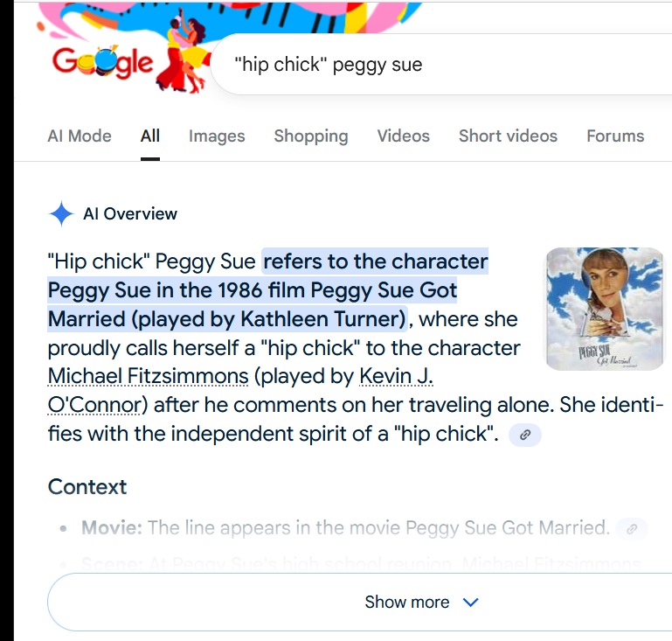Open the Short videos tab
The height and width of the screenshot is (641, 672).
508,136
